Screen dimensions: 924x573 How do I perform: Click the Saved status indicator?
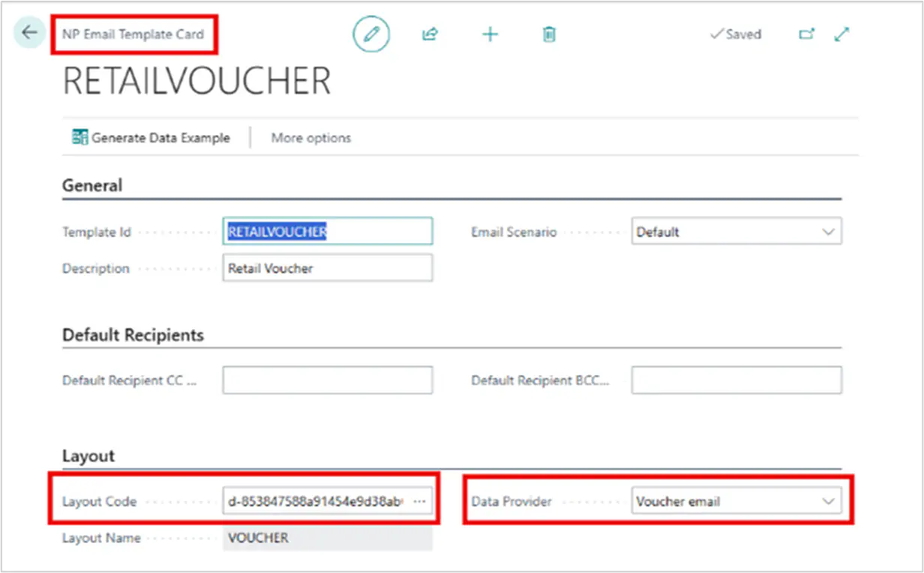point(735,34)
